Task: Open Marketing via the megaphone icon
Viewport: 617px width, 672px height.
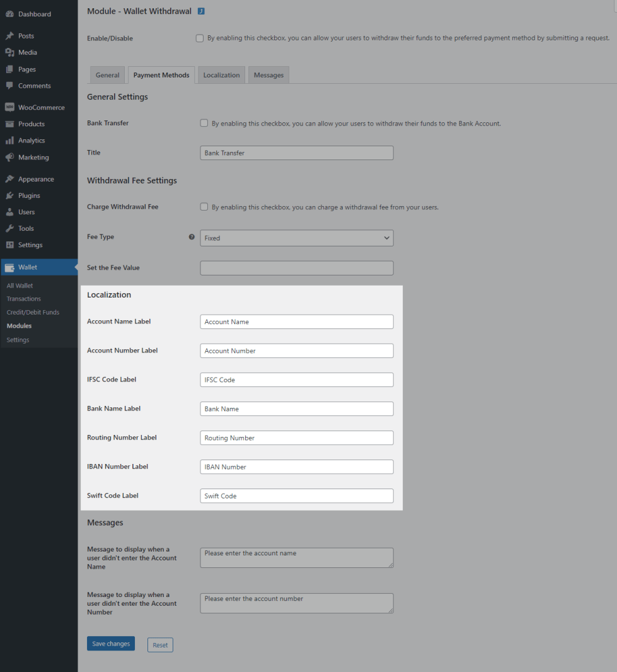Action: pyautogui.click(x=9, y=157)
